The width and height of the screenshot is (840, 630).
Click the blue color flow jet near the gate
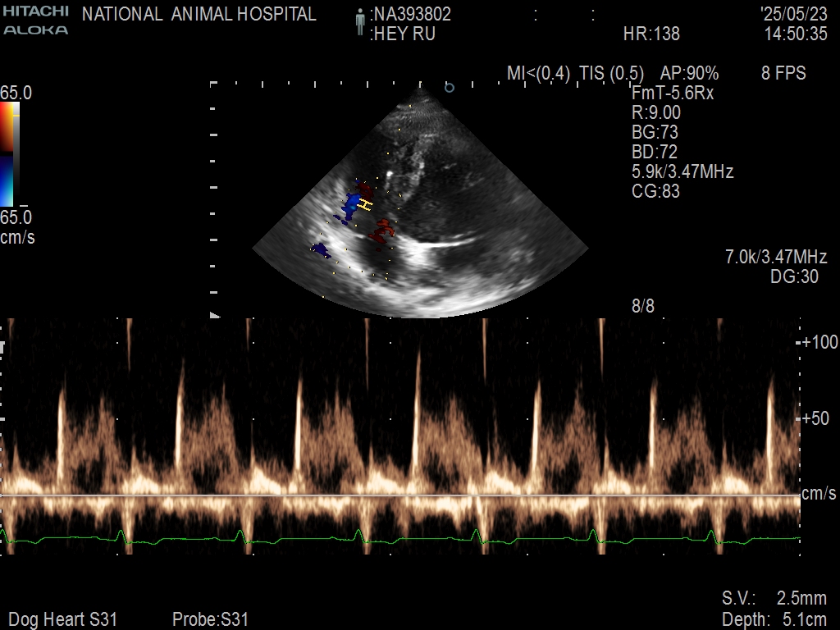click(x=351, y=205)
